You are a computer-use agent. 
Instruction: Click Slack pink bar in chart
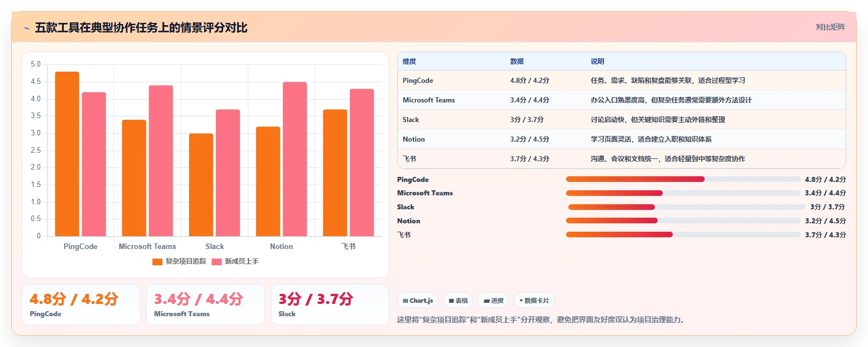click(x=228, y=173)
